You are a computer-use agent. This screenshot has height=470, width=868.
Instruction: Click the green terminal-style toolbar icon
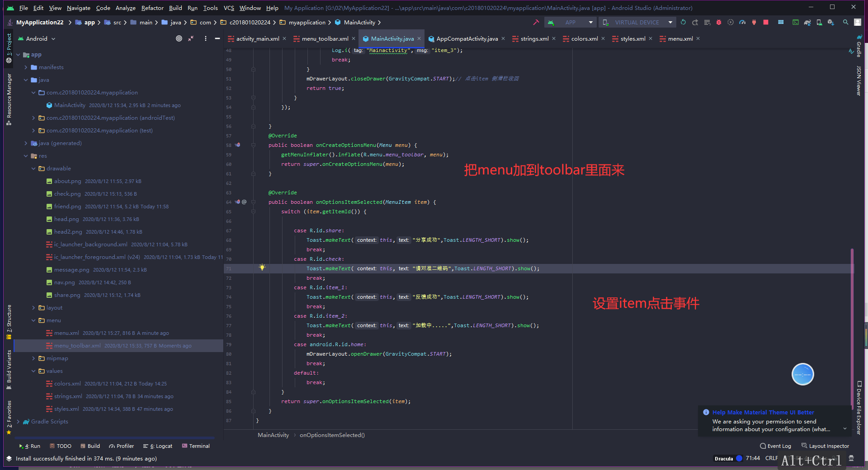796,22
